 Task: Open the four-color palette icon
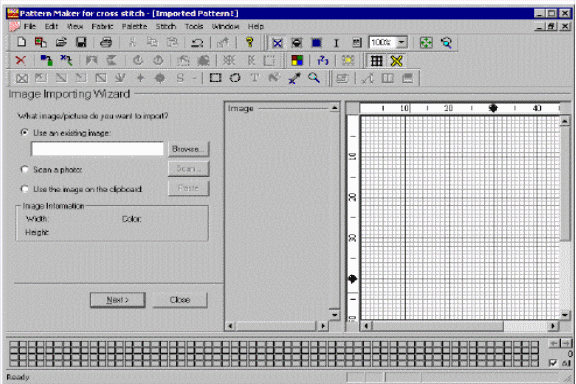(297, 60)
